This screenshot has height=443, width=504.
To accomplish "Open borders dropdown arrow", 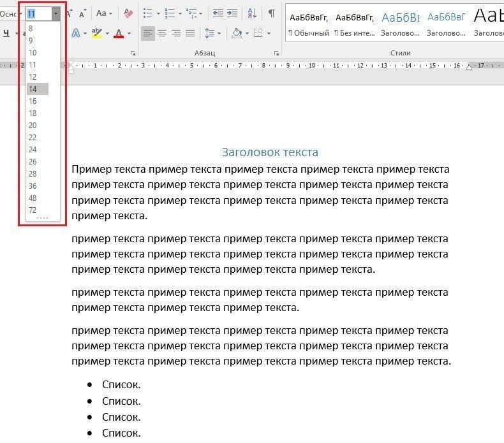I will pos(269,33).
